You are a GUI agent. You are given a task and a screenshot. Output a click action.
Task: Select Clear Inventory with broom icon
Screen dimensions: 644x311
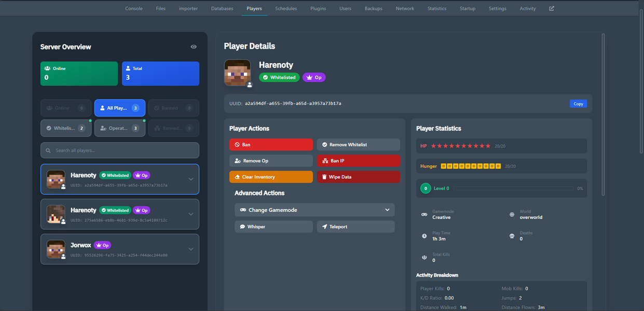click(x=271, y=177)
